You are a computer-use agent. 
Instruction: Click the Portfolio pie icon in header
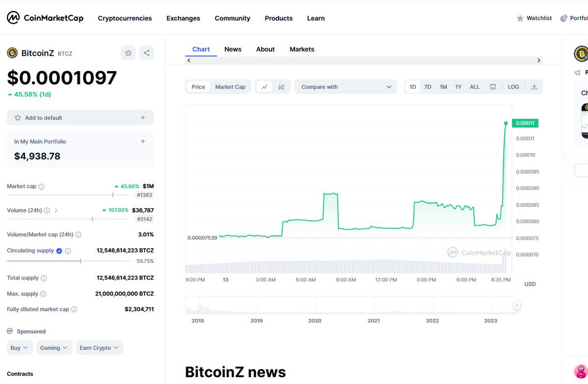563,18
